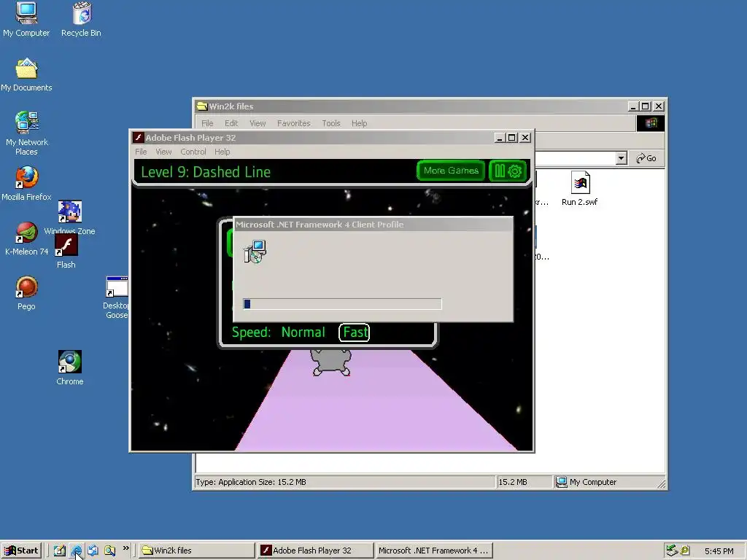The width and height of the screenshot is (747, 560).
Task: Open the Favorites menu in Win2k files
Action: pyautogui.click(x=293, y=123)
